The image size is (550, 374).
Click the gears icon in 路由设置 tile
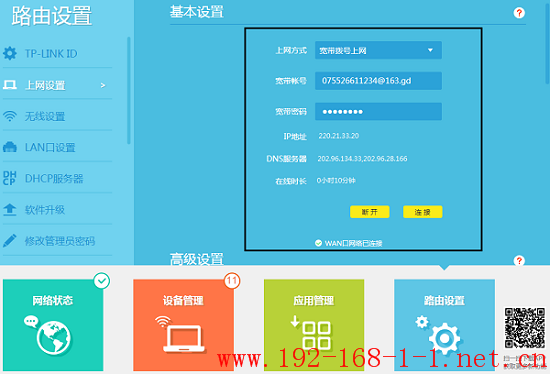[439, 335]
